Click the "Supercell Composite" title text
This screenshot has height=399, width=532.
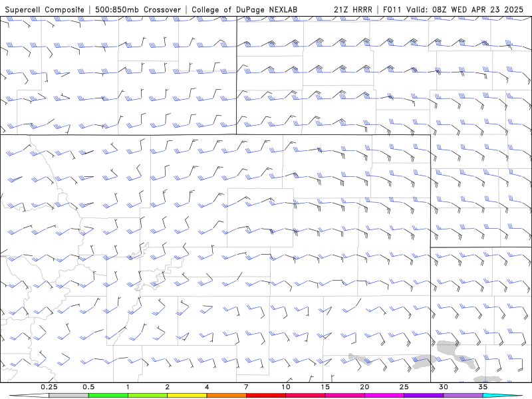click(45, 10)
